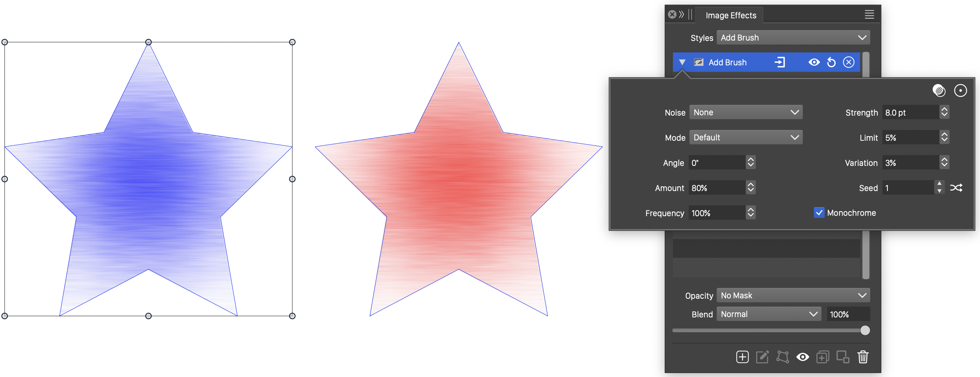
Task: Click the shuffle icon next to Seed
Action: [956, 188]
